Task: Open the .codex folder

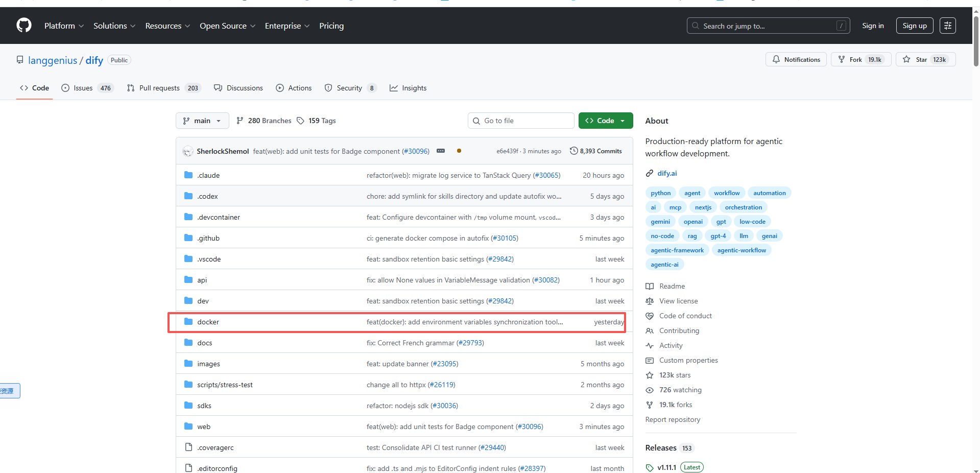Action: (207, 196)
